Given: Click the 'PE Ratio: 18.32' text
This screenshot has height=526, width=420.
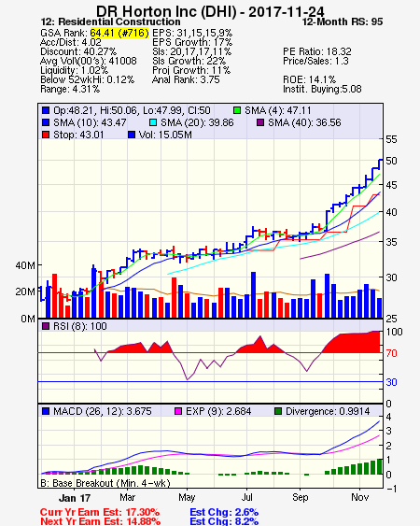Looking at the screenshot, I should [x=317, y=51].
